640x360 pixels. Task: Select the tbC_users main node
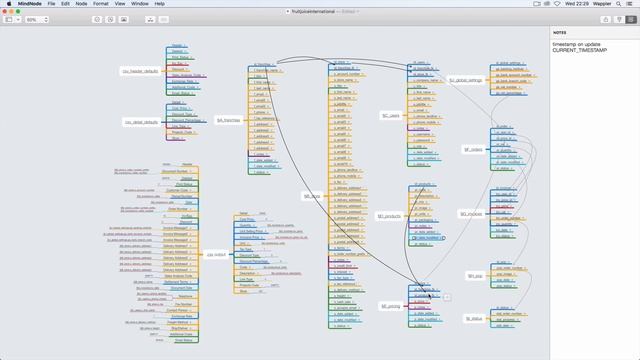click(391, 116)
